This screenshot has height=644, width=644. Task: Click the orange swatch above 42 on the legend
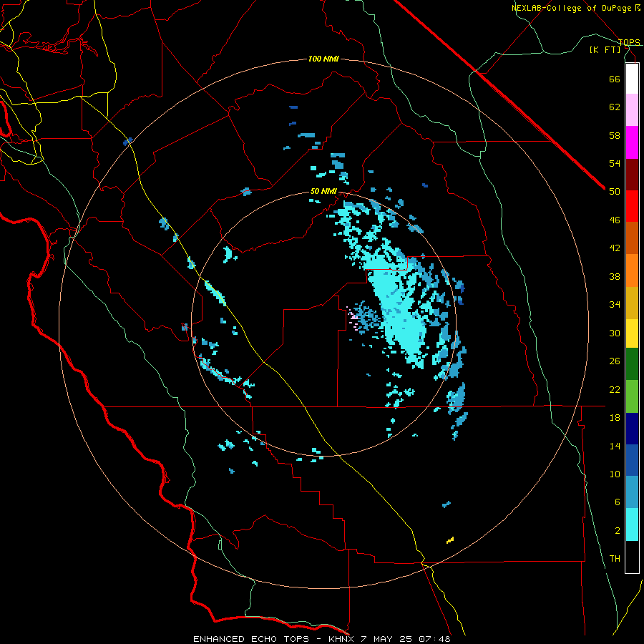tap(632, 270)
